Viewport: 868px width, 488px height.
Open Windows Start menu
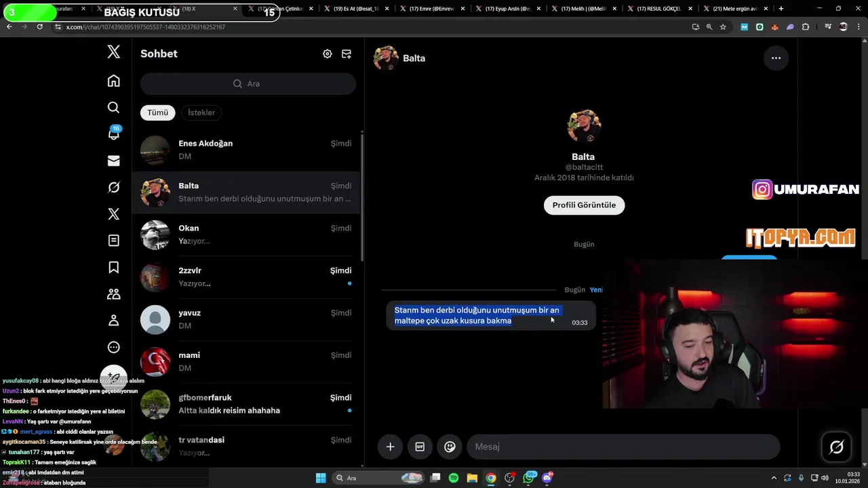(321, 478)
